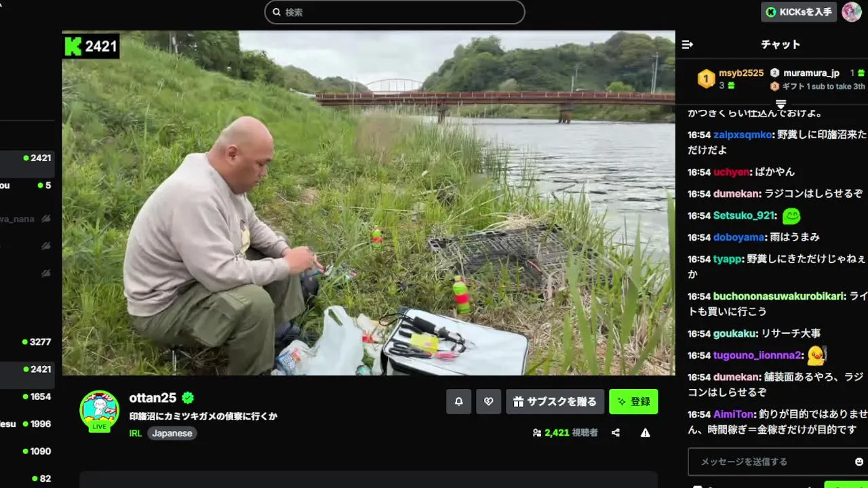Image resolution: width=868 pixels, height=488 pixels.
Task: Click the report warning triangle icon
Action: click(x=645, y=432)
